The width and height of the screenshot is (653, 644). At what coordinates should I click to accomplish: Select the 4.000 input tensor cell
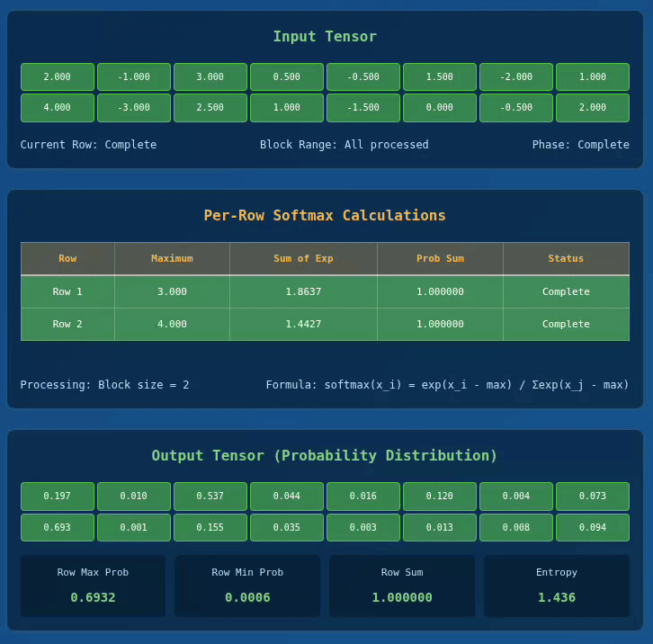coord(58,108)
